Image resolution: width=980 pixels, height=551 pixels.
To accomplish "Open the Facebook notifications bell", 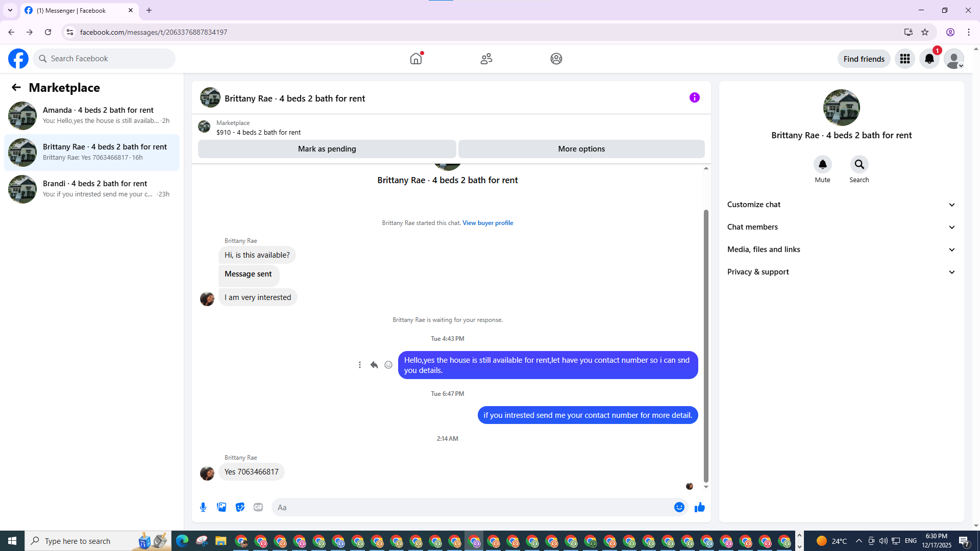I will [x=929, y=59].
